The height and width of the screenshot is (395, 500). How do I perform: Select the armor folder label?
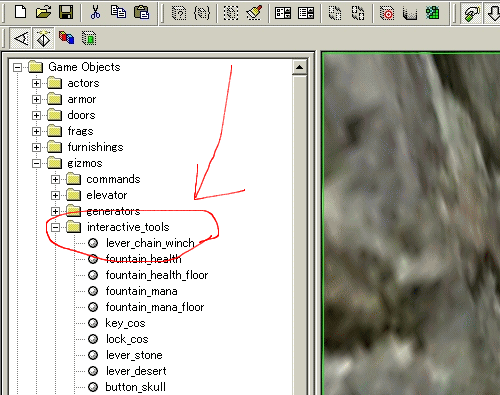pyautogui.click(x=82, y=99)
